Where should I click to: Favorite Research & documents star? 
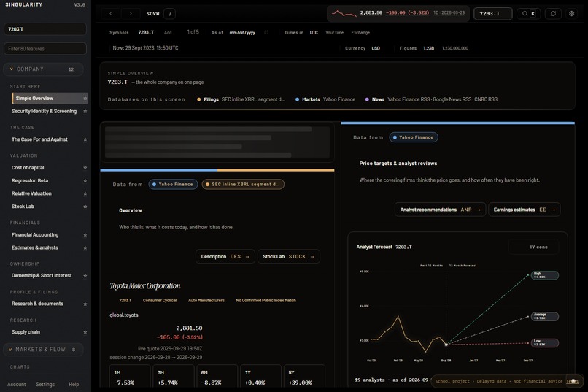[85, 304]
